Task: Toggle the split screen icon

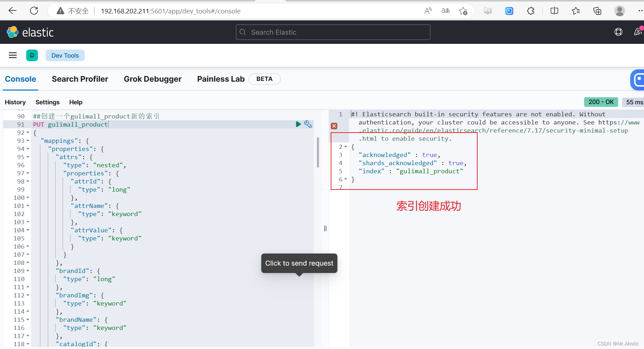Action: (x=554, y=11)
